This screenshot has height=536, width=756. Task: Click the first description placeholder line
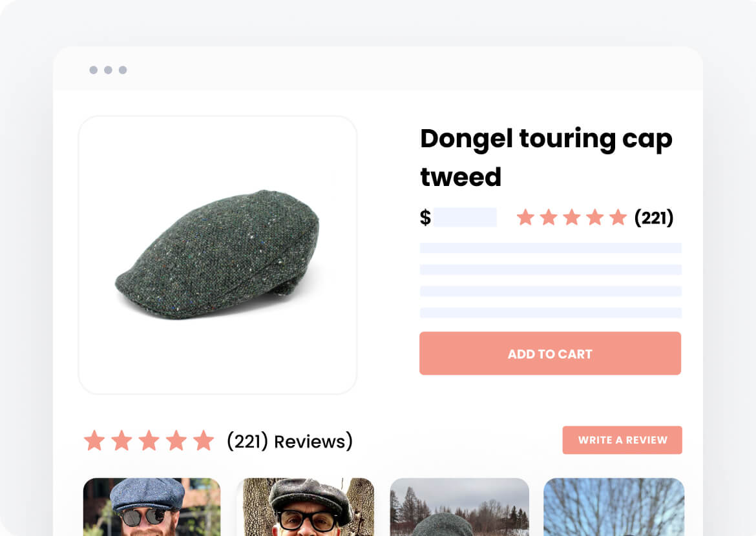(x=551, y=248)
